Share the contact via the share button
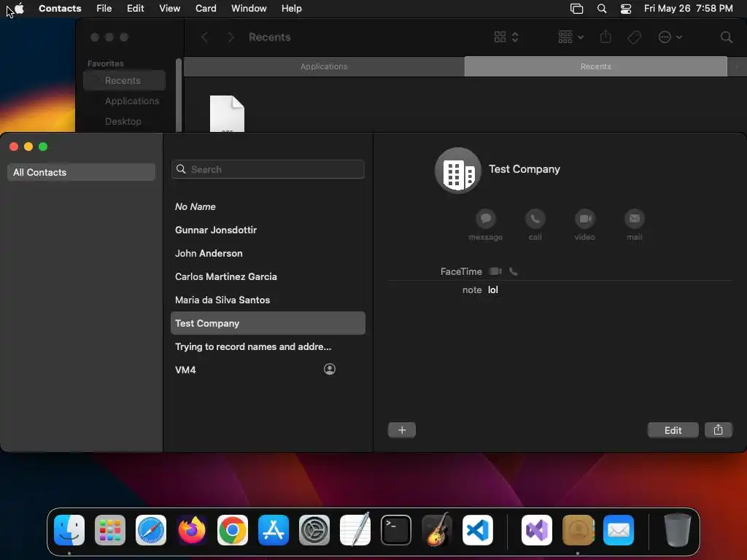 click(x=718, y=430)
